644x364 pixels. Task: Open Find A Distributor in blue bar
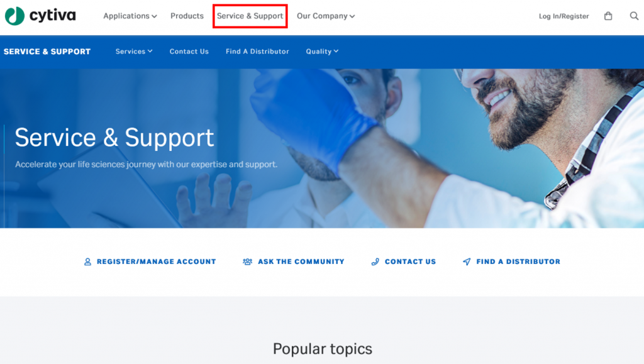tap(257, 52)
